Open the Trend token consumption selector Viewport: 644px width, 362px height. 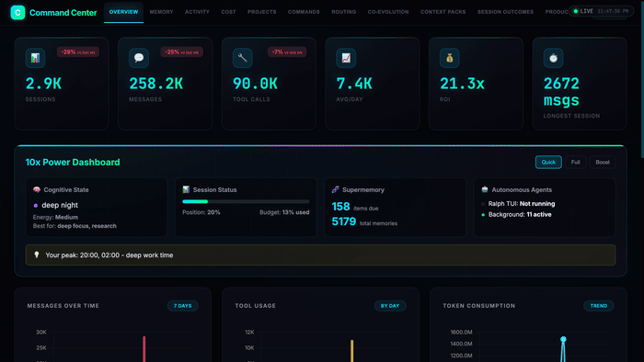coord(598,306)
